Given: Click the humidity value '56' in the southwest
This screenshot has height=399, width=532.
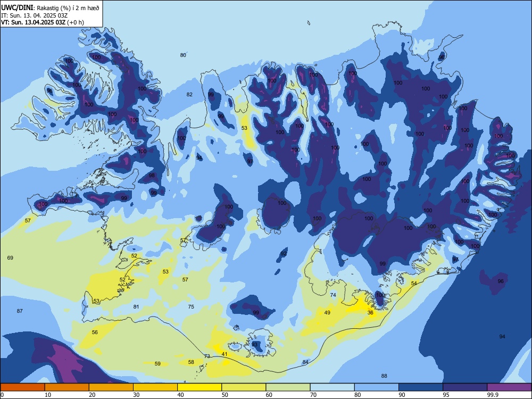Looking at the screenshot, I should pos(95,332).
